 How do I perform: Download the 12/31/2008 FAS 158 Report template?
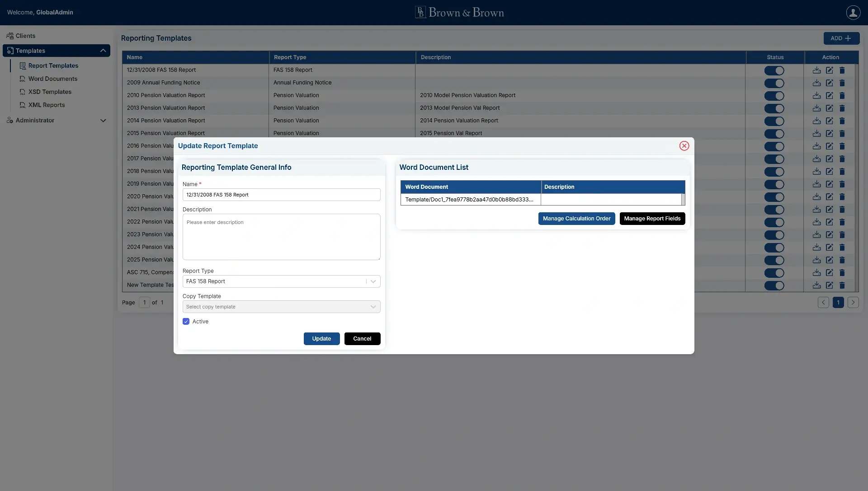(x=816, y=70)
